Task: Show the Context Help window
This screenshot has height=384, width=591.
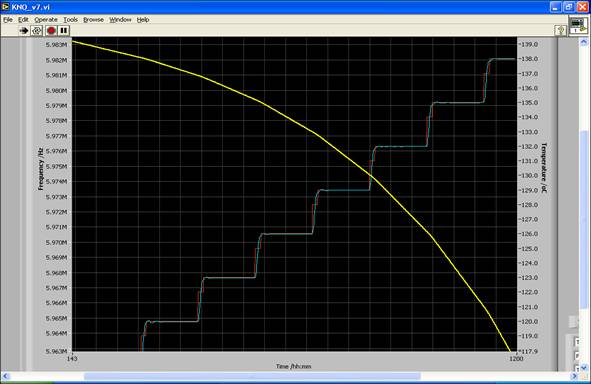Action: click(561, 31)
